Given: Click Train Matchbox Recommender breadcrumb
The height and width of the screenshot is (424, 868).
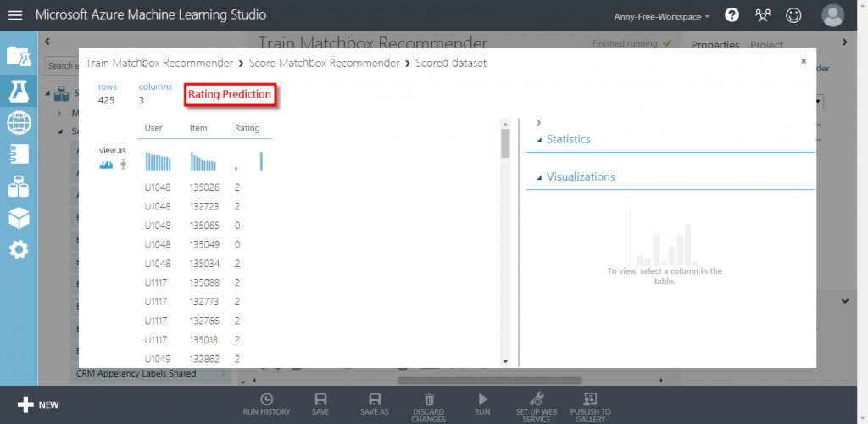Looking at the screenshot, I should coord(159,63).
